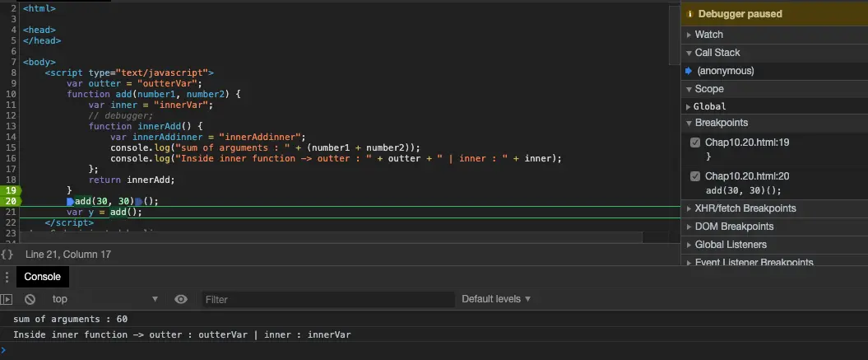Expand Event Listener Breakpoints section
Screen dimensions: 868x360
[x=689, y=262]
